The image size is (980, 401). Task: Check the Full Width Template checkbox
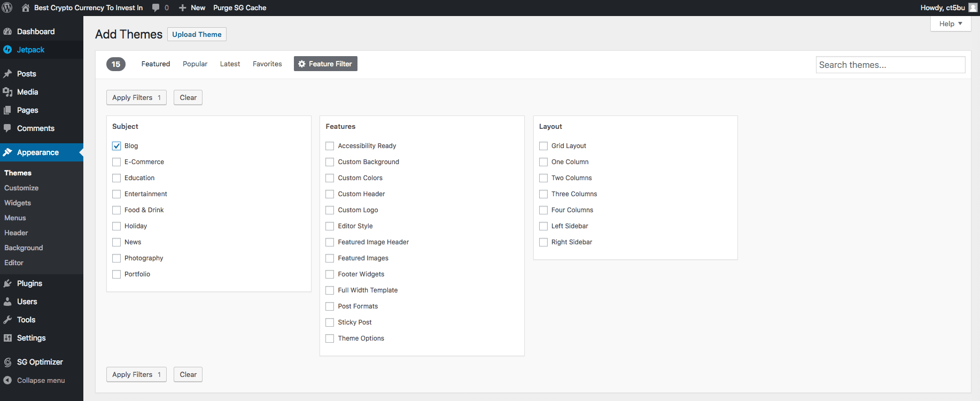pos(330,290)
